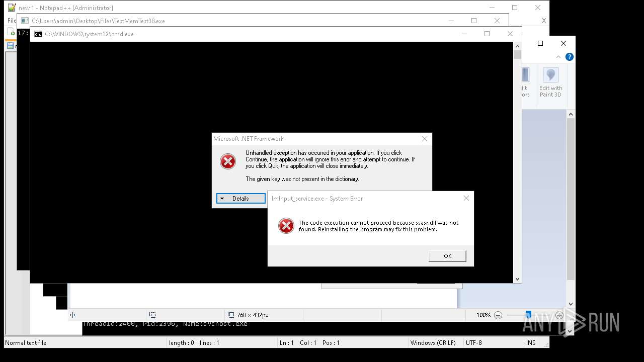
Task: Minimize the cmd.exe window
Action: coord(464,34)
